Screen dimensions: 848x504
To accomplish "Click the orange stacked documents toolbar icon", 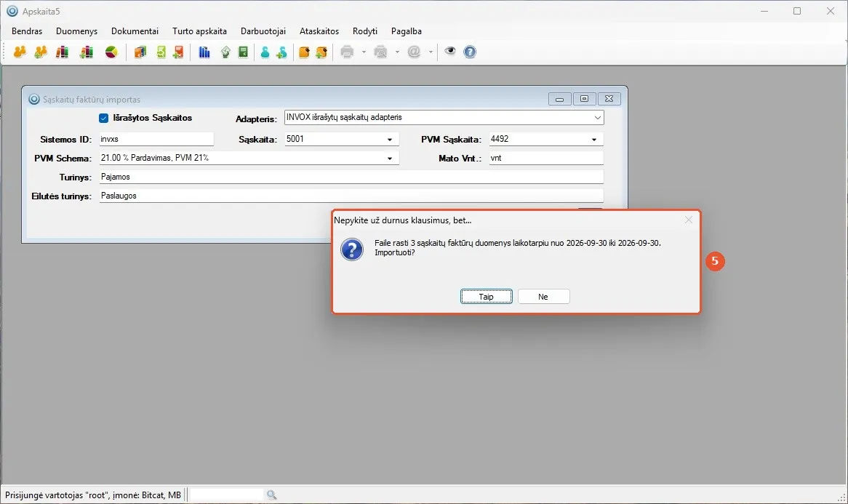I will click(x=140, y=52).
